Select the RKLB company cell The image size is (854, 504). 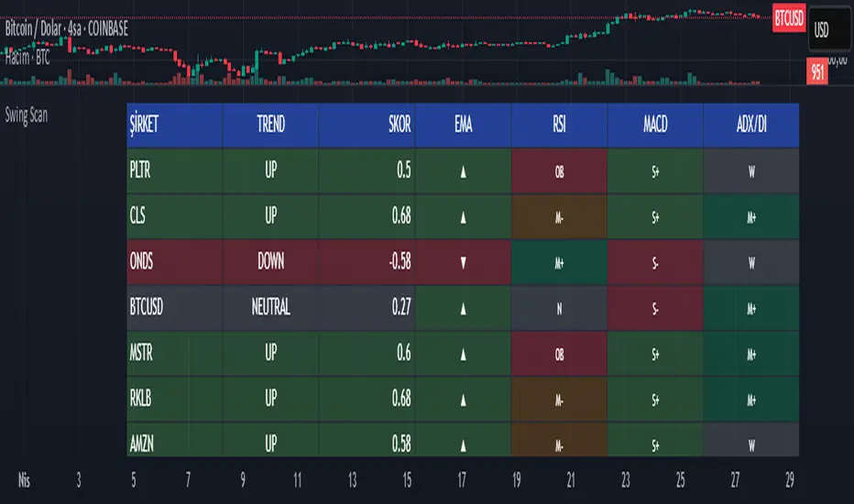click(175, 400)
